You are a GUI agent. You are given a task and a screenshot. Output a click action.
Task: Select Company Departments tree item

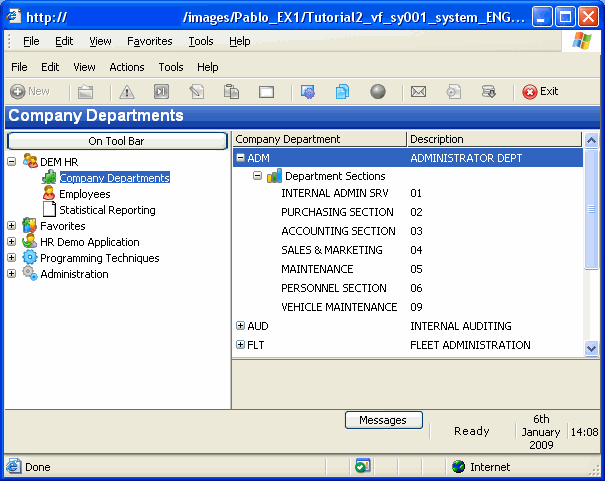coord(114,178)
